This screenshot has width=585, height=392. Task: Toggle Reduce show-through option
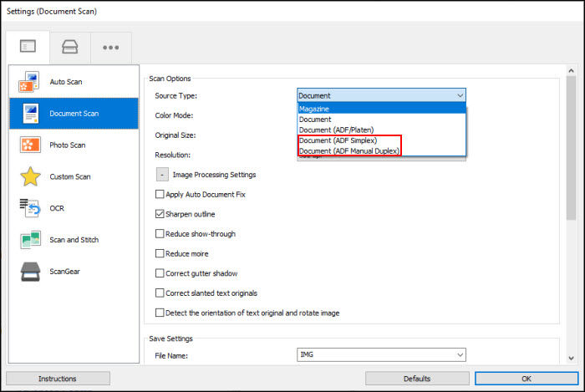[x=160, y=234]
